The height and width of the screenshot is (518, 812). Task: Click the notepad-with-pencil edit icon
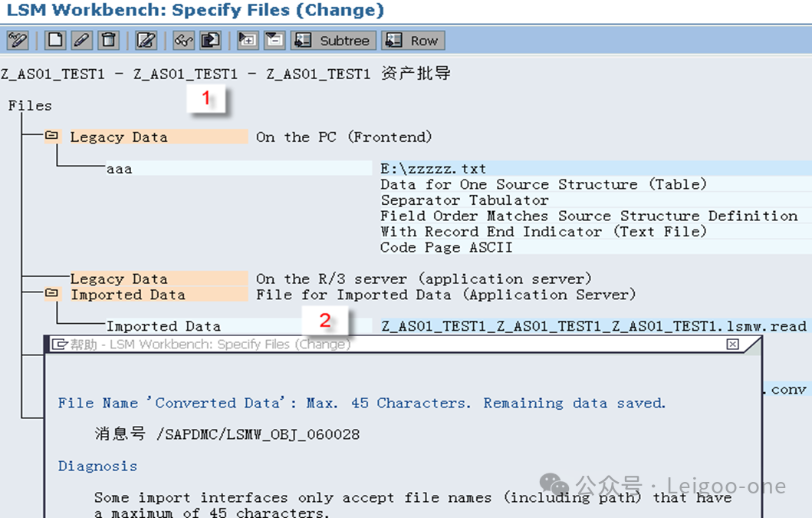click(x=146, y=40)
